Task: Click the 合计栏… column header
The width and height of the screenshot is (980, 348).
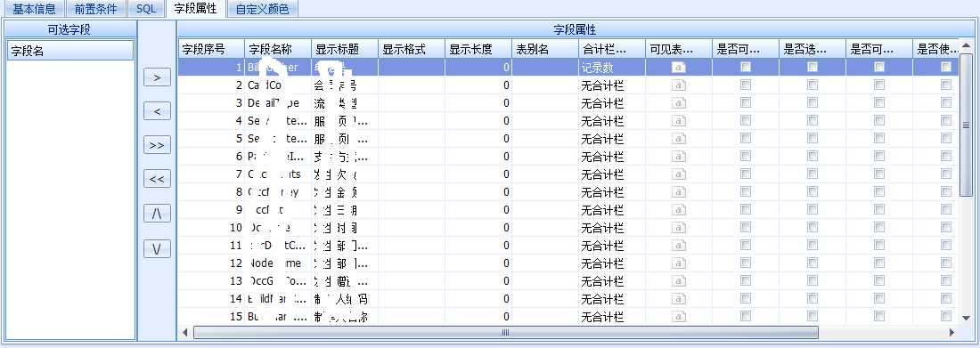Action: [x=612, y=49]
